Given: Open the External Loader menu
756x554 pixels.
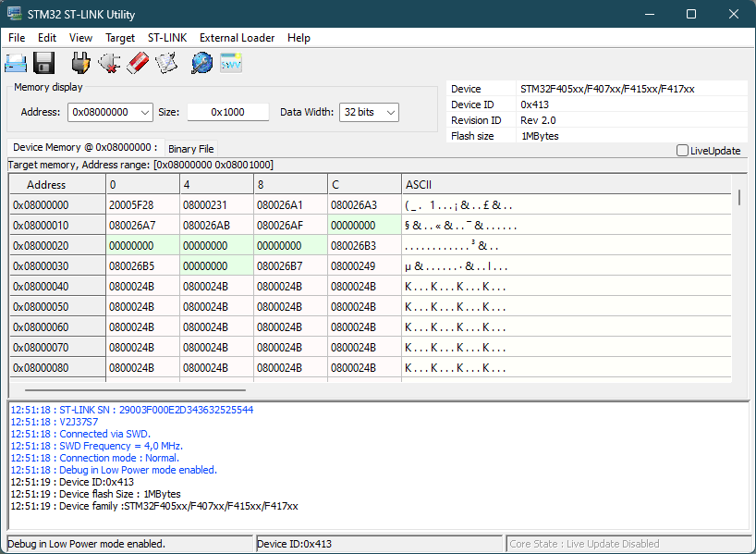Looking at the screenshot, I should click(237, 38).
